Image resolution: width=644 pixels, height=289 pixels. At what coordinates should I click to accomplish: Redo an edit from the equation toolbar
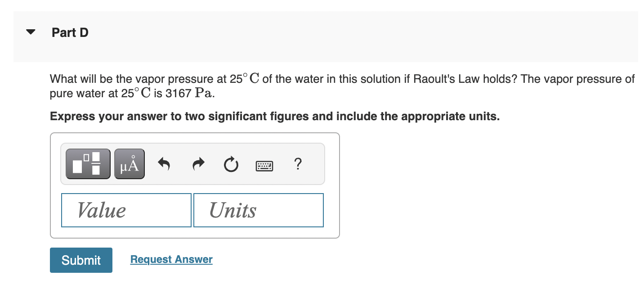point(197,164)
